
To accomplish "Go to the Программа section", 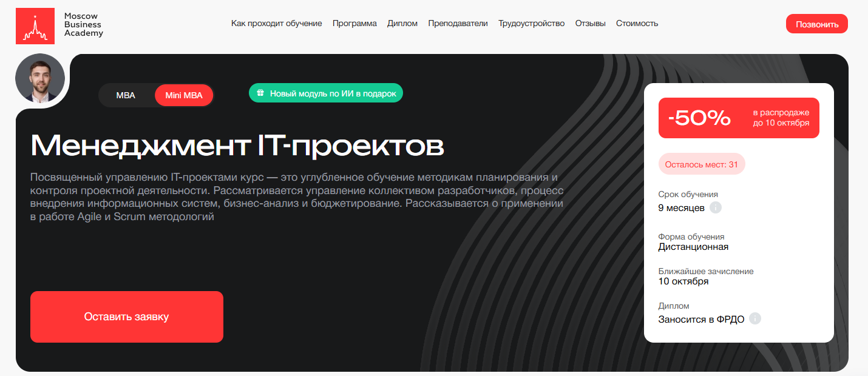I will tap(354, 24).
